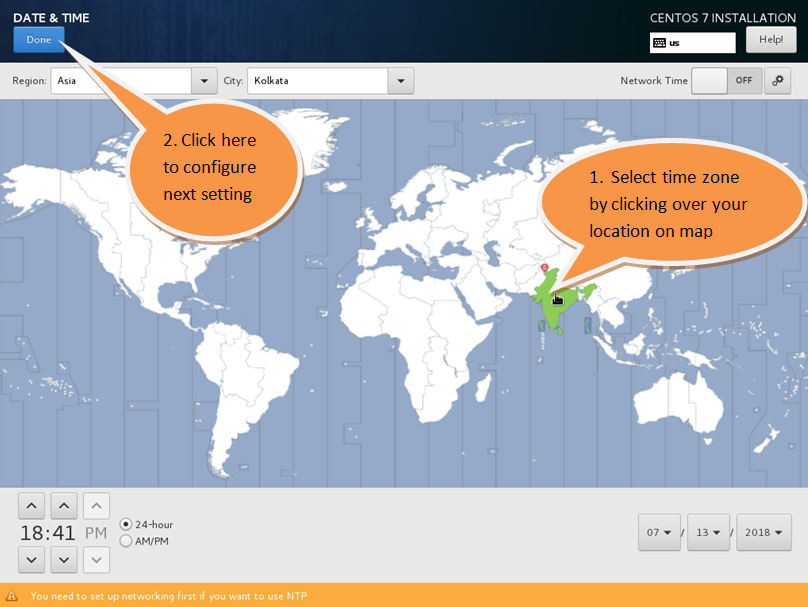Screen dimensions: 808x607
Task: Click the NTP warning triangle icon
Action: [12, 596]
